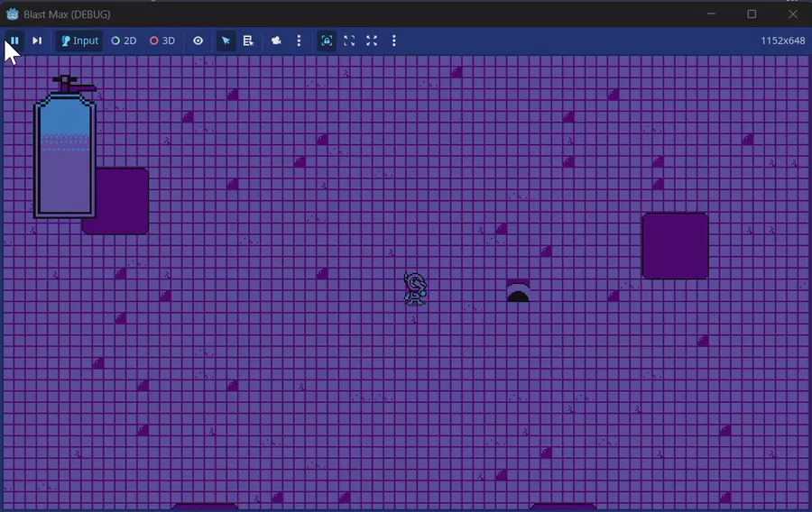Open camera override options three-dot menu
Viewport: 812px width, 512px height.
click(299, 41)
